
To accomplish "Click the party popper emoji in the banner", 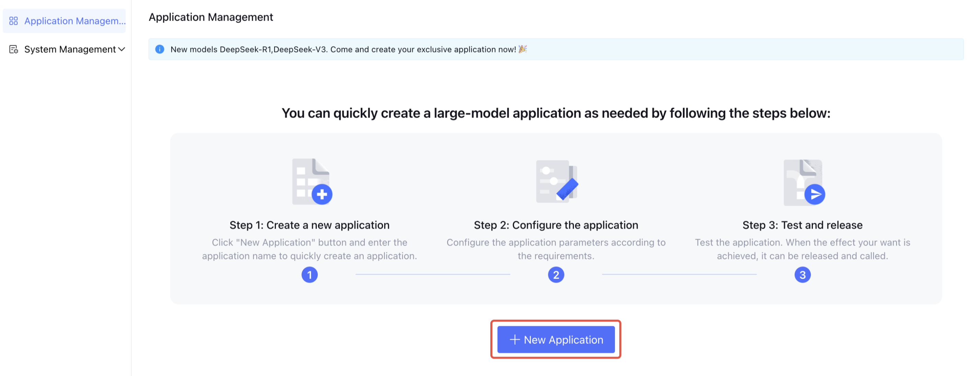I will pyautogui.click(x=522, y=49).
